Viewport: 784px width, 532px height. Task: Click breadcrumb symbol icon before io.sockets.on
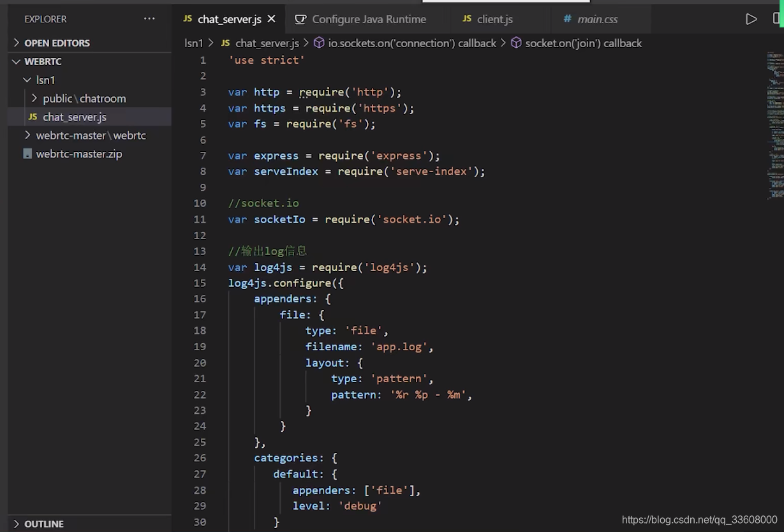319,43
